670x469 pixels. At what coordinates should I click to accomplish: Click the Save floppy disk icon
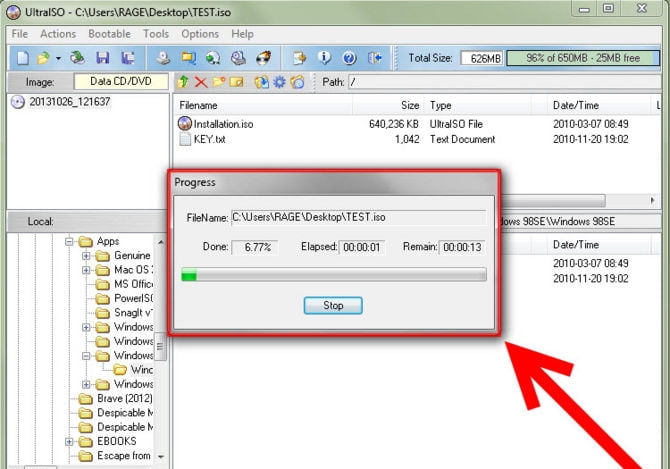point(103,58)
